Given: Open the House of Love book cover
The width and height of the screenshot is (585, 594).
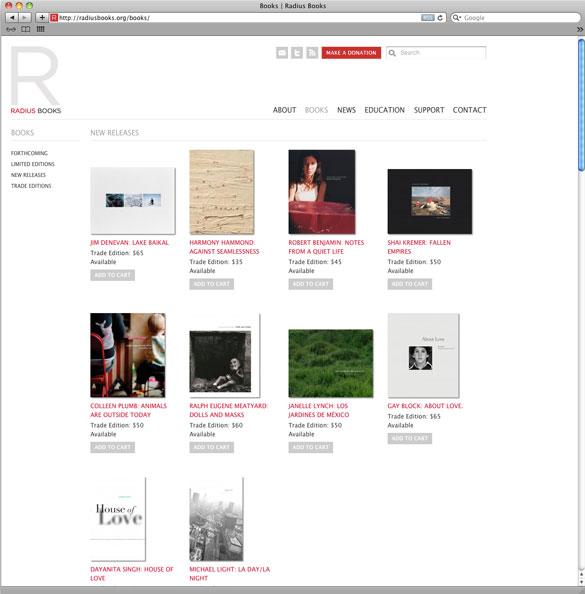Looking at the screenshot, I should pyautogui.click(x=118, y=519).
